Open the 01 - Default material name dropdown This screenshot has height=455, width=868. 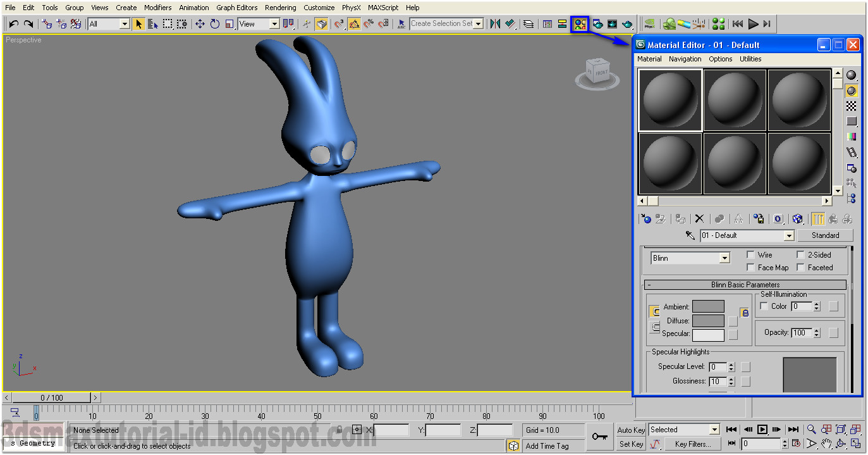[788, 235]
